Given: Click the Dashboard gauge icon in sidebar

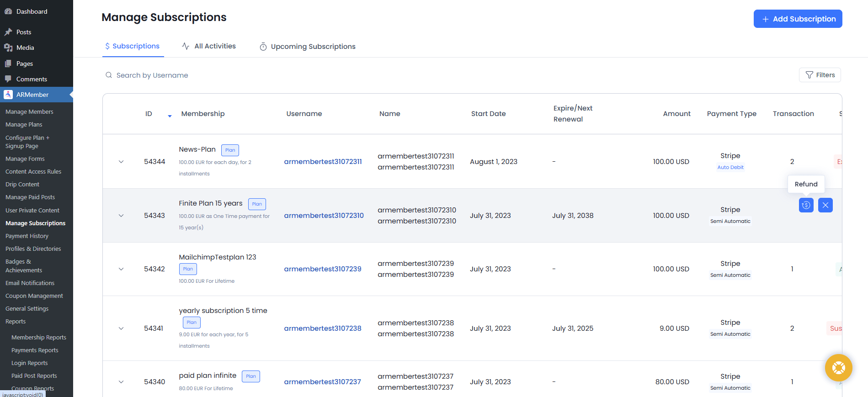Looking at the screenshot, I should [x=8, y=11].
